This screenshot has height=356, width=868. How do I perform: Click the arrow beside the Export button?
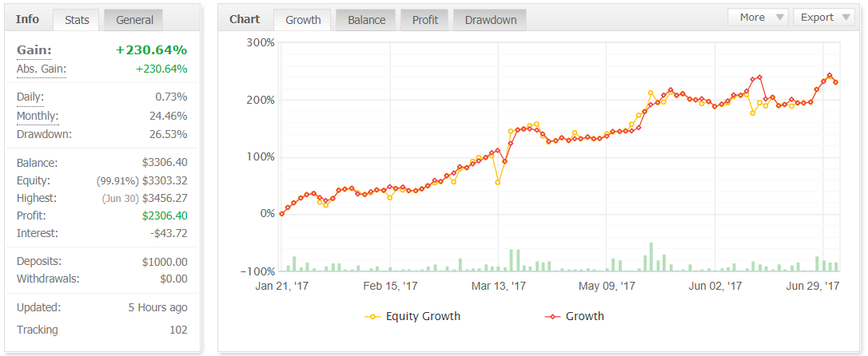(846, 18)
